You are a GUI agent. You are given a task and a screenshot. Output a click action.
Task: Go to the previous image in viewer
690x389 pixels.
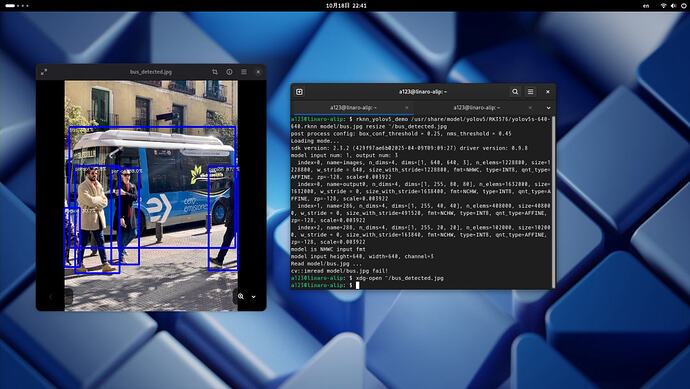pyautogui.click(x=51, y=297)
